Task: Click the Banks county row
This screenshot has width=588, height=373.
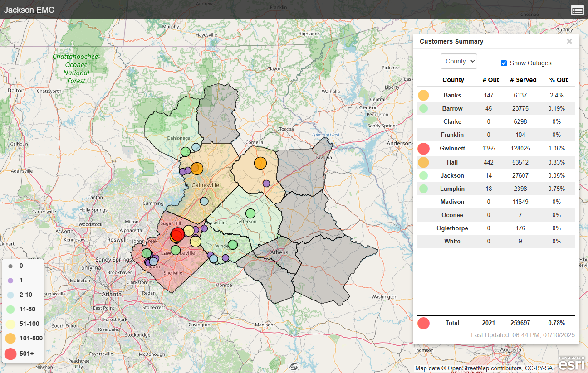Action: pos(452,95)
